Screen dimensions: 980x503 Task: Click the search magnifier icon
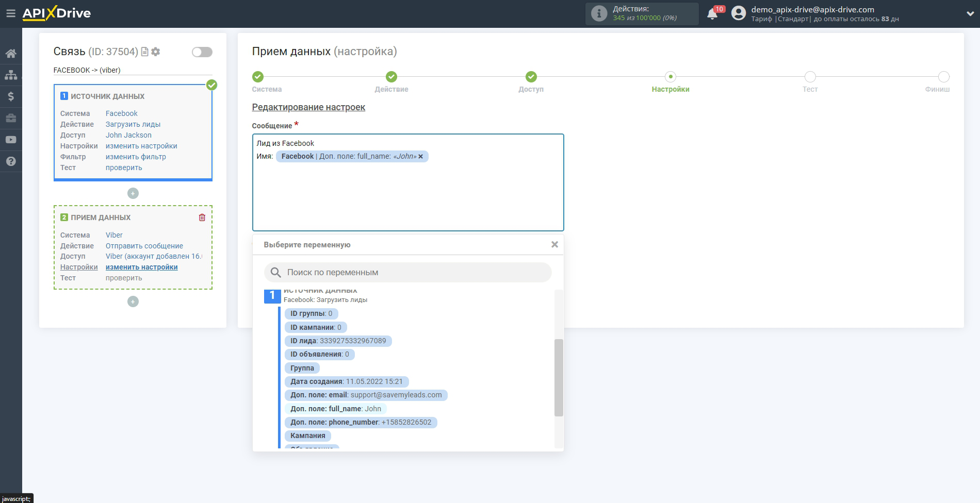pyautogui.click(x=276, y=272)
